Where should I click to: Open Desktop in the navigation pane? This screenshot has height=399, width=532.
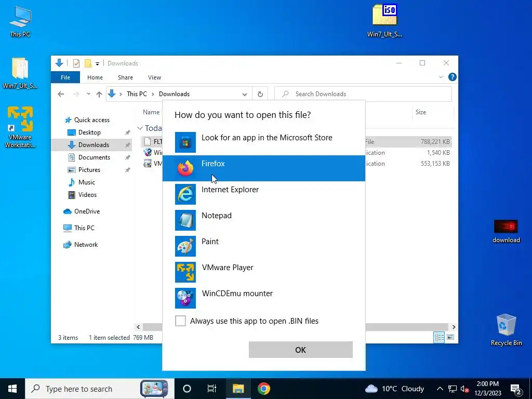coord(89,132)
